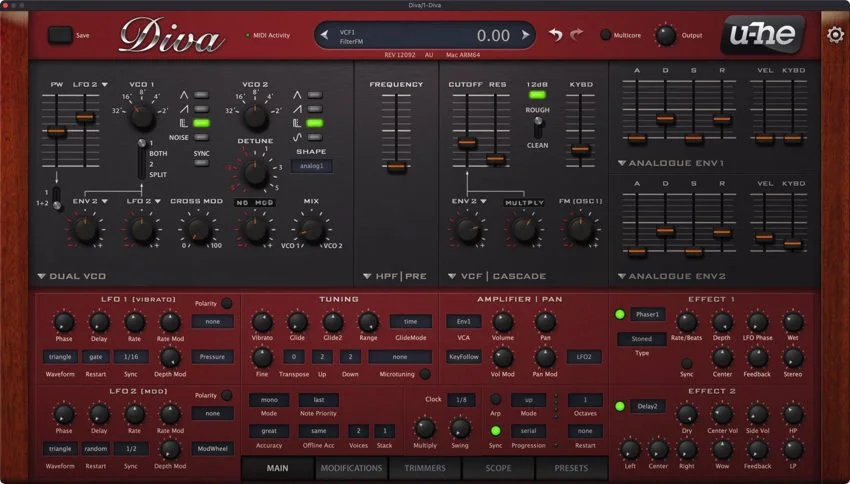The height and width of the screenshot is (484, 850).
Task: Click the Diva logo
Action: (171, 36)
